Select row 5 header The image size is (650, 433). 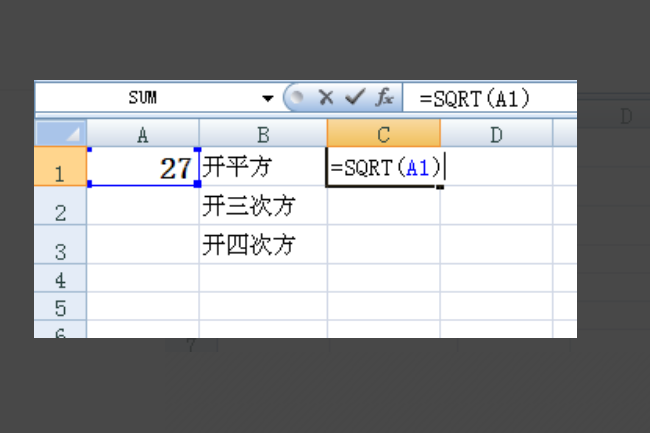coord(60,306)
